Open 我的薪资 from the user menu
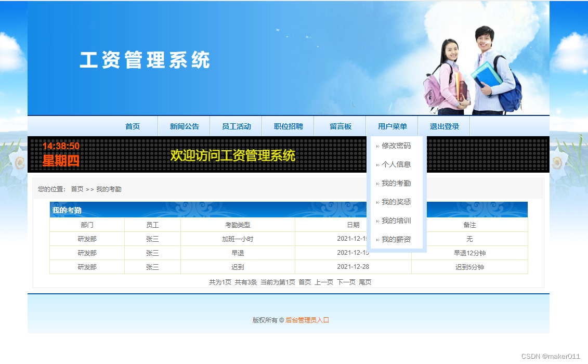This screenshot has height=364, width=588. tap(396, 239)
